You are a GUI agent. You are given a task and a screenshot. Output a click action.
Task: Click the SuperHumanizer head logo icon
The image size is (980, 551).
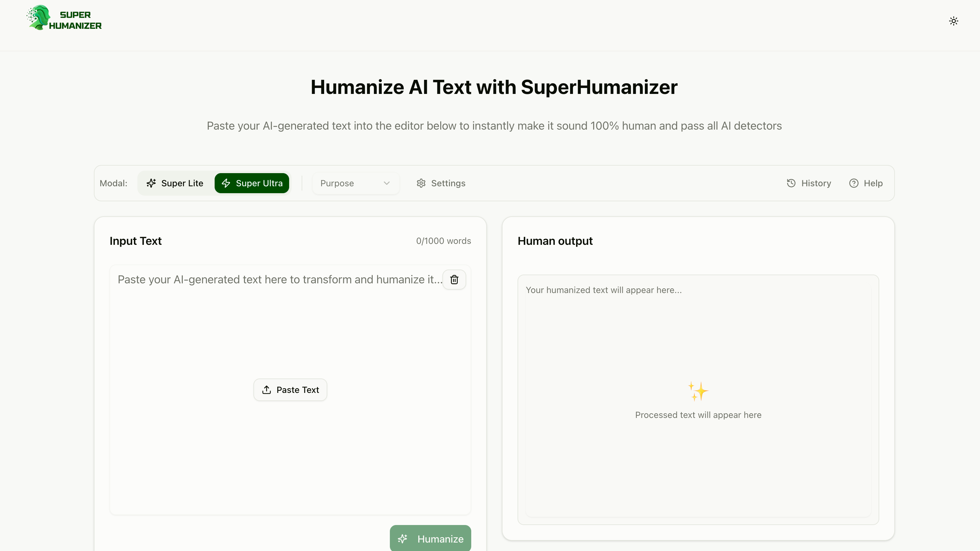coord(39,18)
